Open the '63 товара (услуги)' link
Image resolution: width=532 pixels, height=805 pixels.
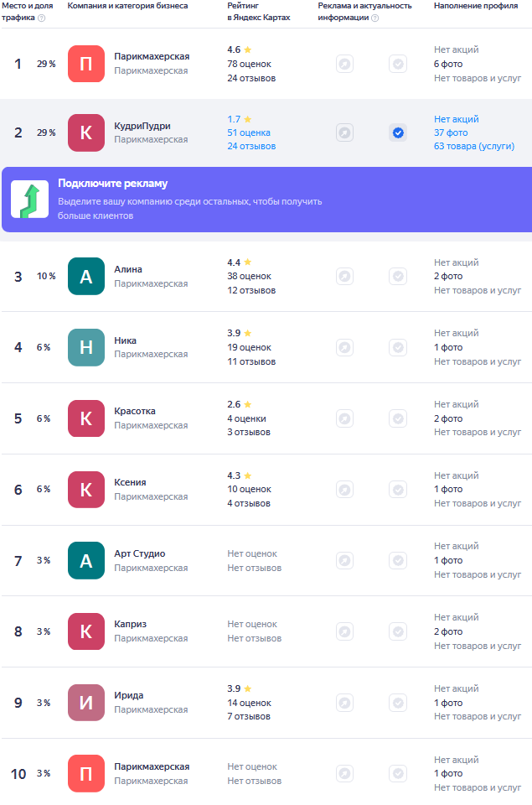474,146
